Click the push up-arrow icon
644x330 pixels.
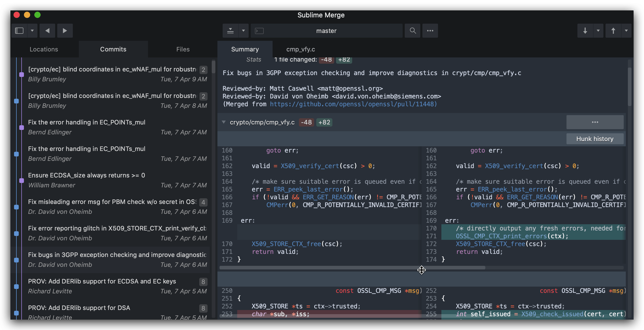tap(613, 31)
